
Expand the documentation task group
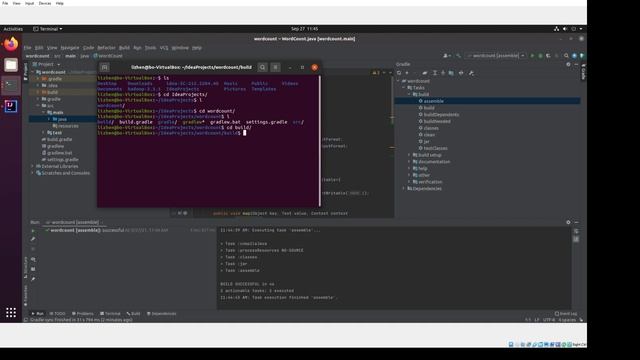(x=409, y=162)
